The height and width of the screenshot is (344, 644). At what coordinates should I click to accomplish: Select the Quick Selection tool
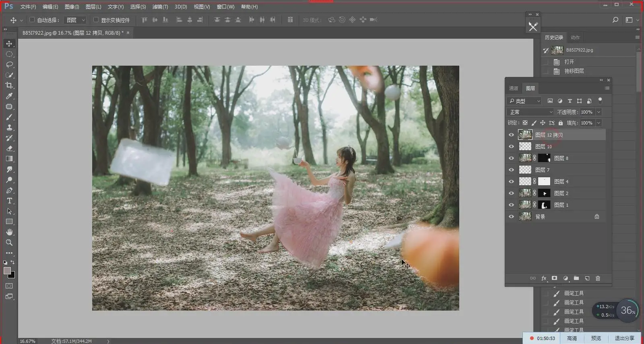coord(9,75)
